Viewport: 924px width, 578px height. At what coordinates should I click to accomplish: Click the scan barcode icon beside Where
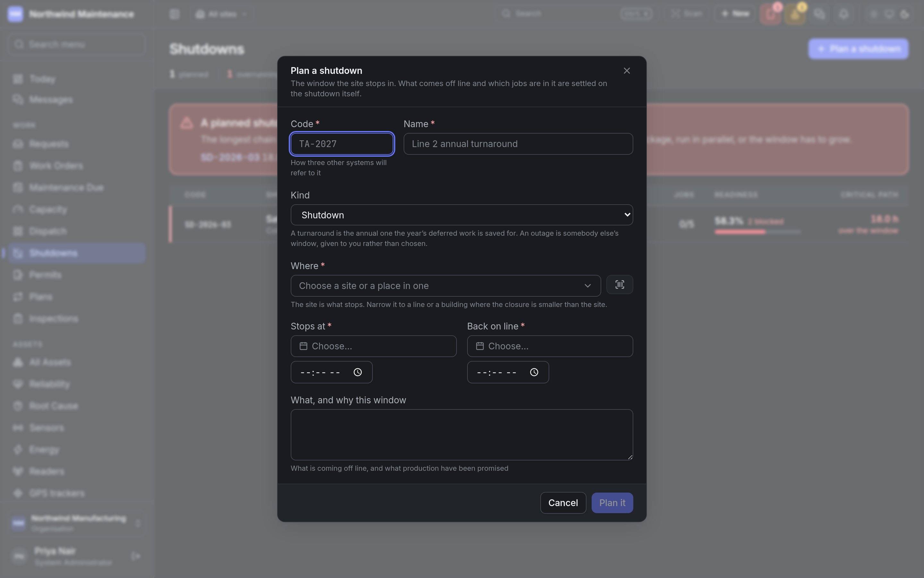point(619,285)
